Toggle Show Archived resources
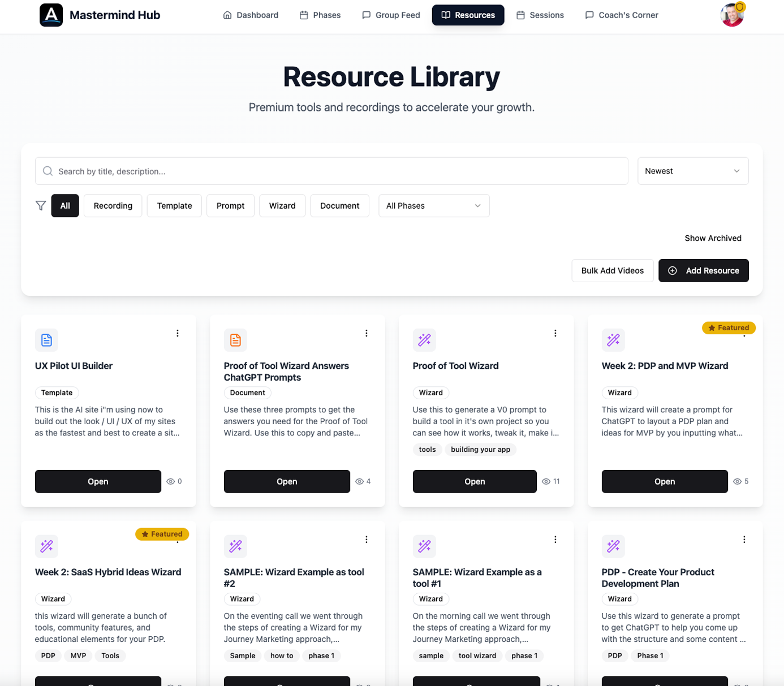The width and height of the screenshot is (784, 686). (713, 238)
